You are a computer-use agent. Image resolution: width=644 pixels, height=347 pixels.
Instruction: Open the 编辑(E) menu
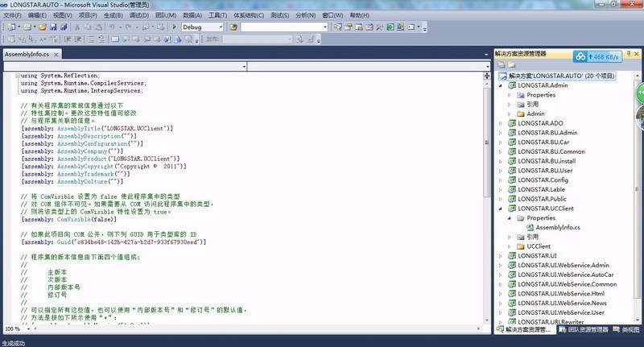tap(37, 15)
